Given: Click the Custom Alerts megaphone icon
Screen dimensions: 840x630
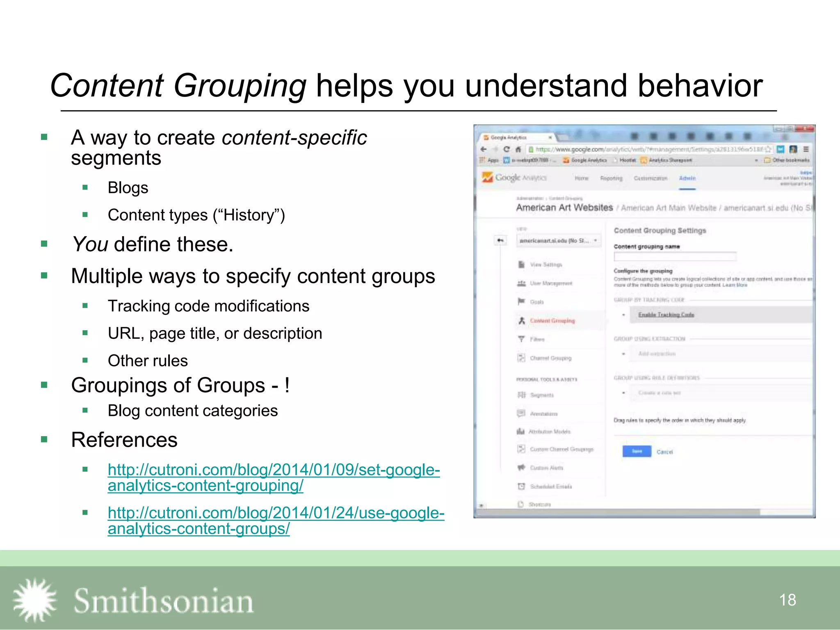Looking at the screenshot, I should (x=521, y=468).
